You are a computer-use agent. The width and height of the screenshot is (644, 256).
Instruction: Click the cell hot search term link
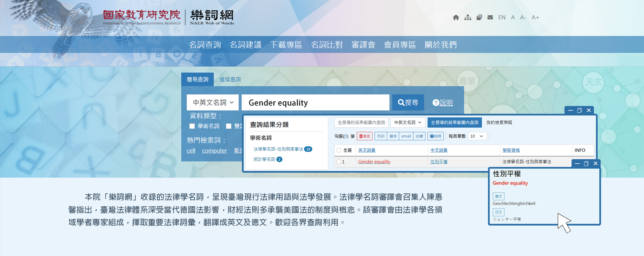[191, 151]
